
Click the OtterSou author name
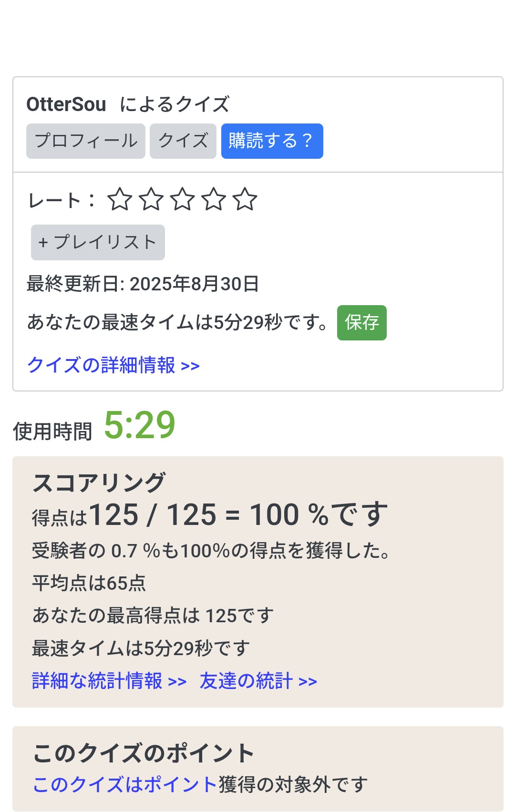point(66,104)
